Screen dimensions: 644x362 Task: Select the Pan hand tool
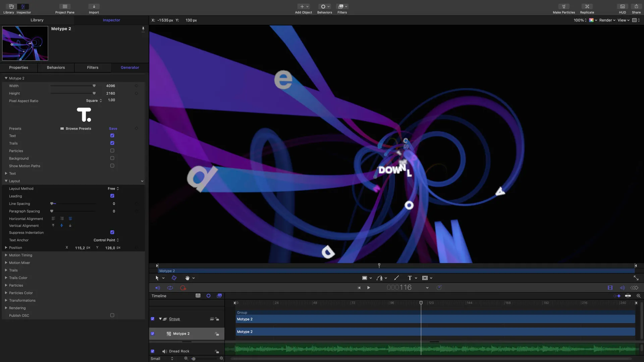tap(187, 278)
